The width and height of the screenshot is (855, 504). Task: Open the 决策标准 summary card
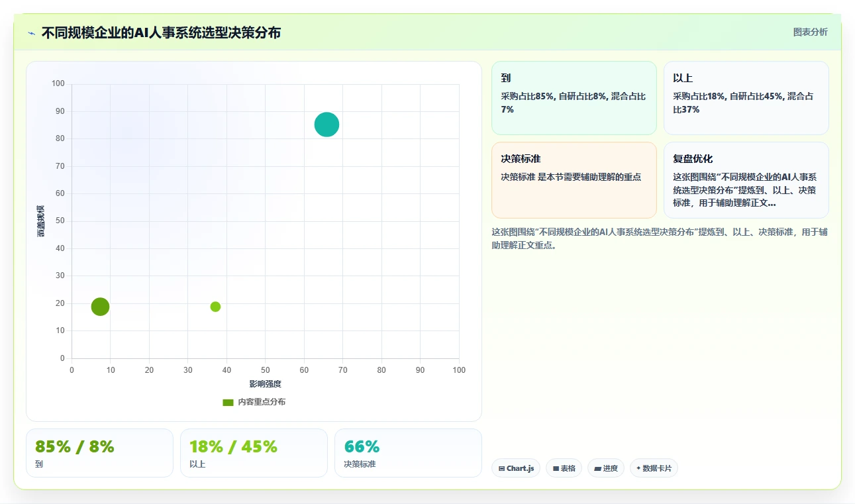574,180
